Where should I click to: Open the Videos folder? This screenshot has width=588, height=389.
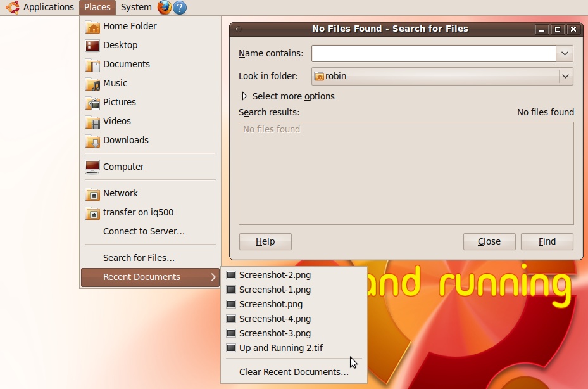[x=116, y=121]
